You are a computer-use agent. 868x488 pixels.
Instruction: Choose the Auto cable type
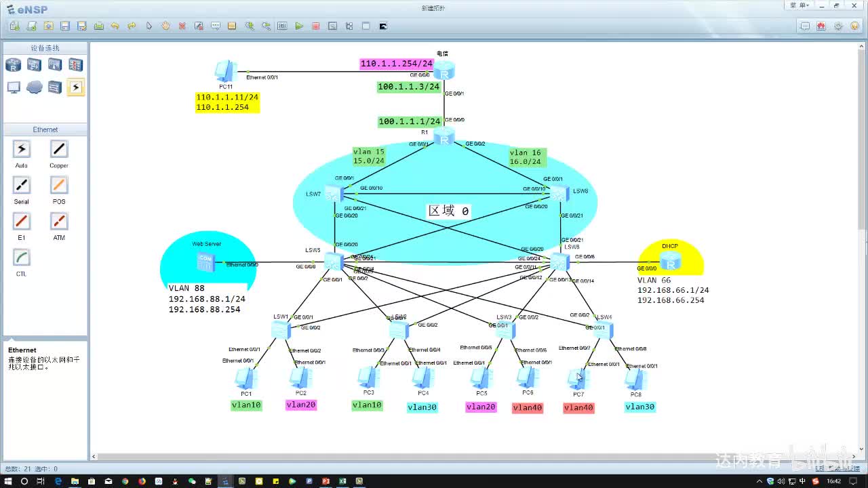click(22, 149)
